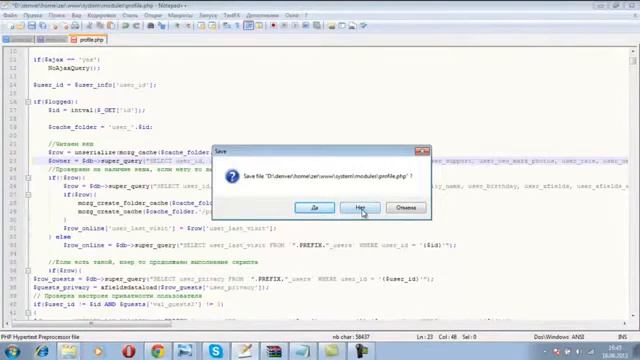This screenshot has height=360, width=640.
Task: Collapse the fold marker at line 41
Action: [28, 313]
